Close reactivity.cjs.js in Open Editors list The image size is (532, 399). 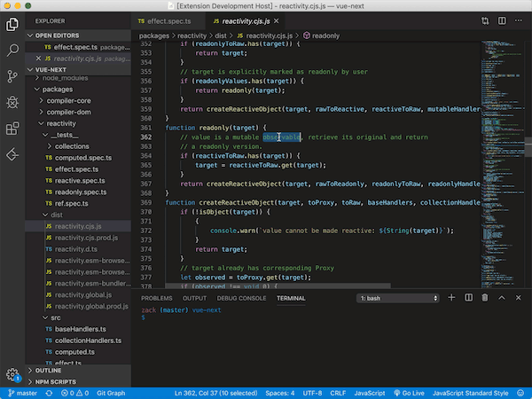click(38, 59)
